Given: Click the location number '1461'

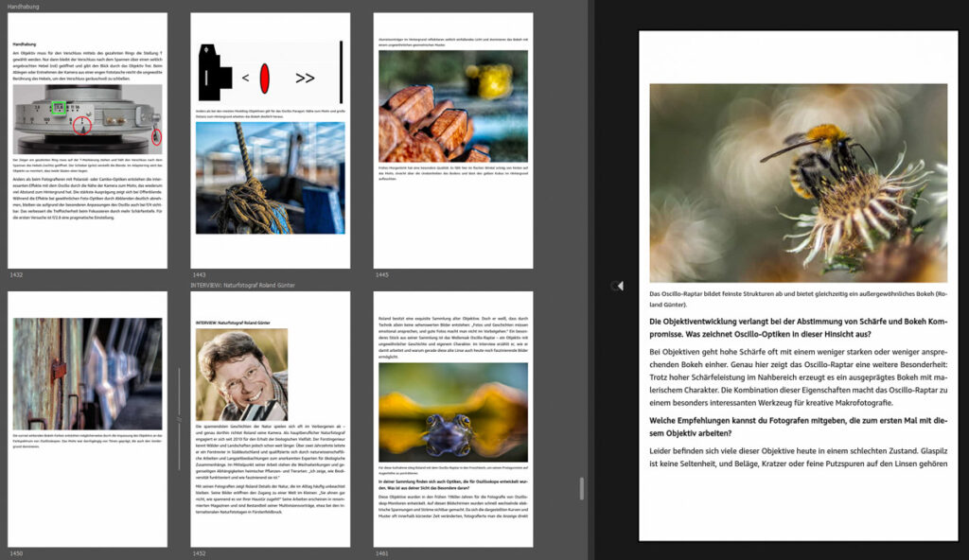Looking at the screenshot, I should tap(382, 553).
